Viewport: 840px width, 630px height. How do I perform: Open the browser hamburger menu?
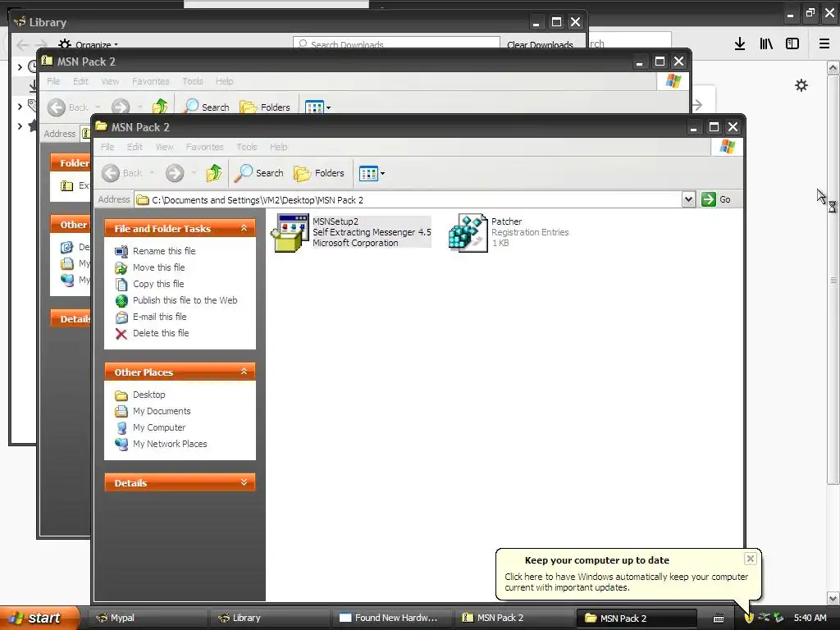coord(824,44)
